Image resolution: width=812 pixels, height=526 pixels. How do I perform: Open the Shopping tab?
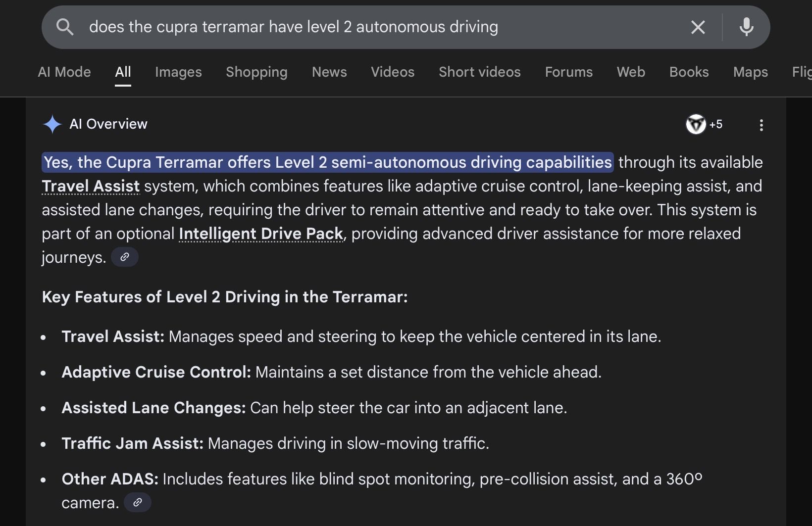[256, 72]
